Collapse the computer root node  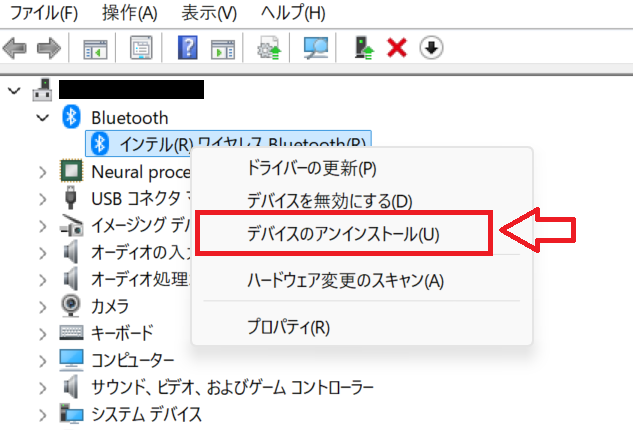pyautogui.click(x=14, y=90)
